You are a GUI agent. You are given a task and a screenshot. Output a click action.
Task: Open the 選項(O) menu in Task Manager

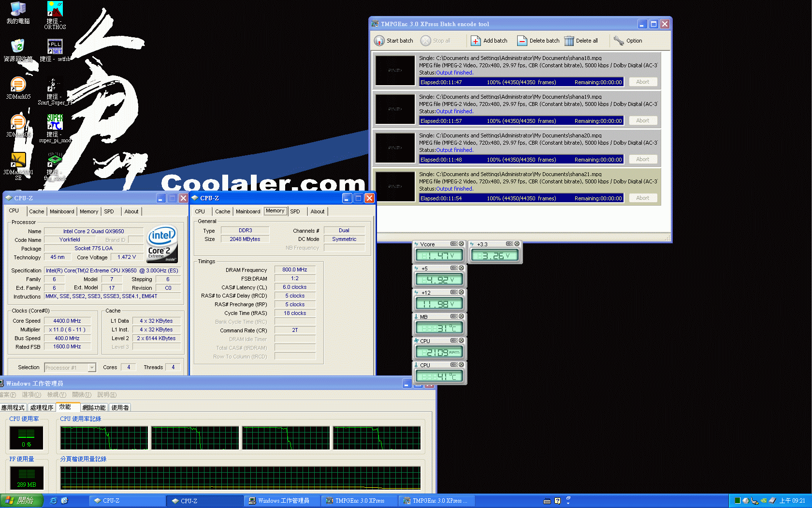coord(31,395)
